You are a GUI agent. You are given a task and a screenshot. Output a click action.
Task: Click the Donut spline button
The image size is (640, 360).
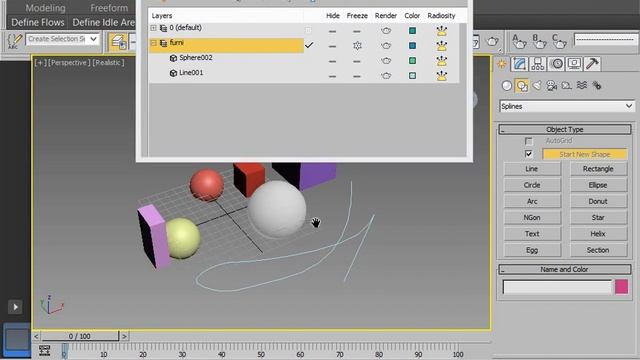click(x=598, y=202)
